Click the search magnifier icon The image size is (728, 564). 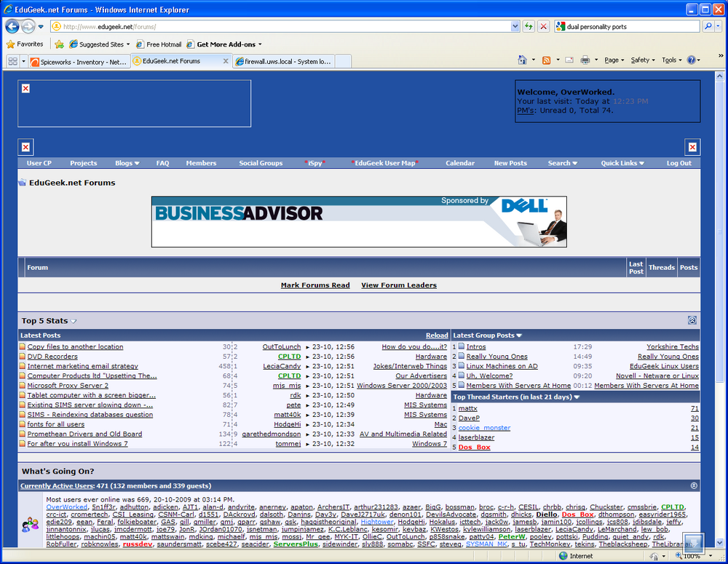click(x=708, y=26)
